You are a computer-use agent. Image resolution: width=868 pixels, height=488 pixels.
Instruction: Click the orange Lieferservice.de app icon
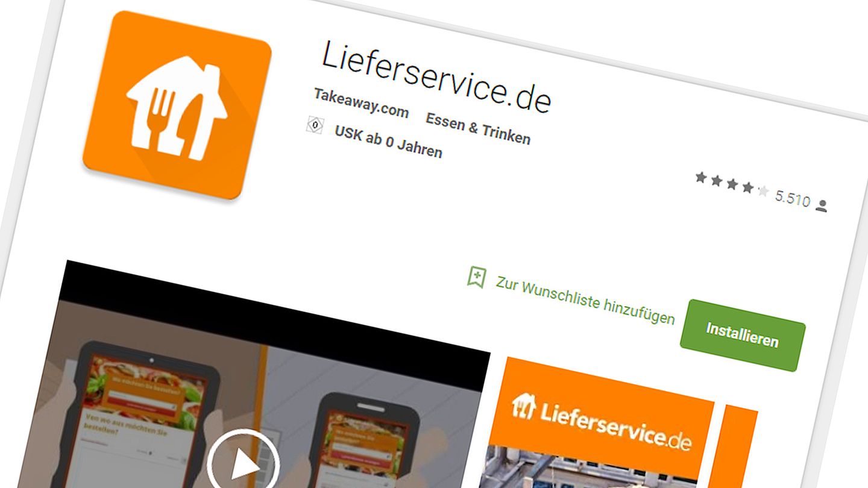pos(177,105)
